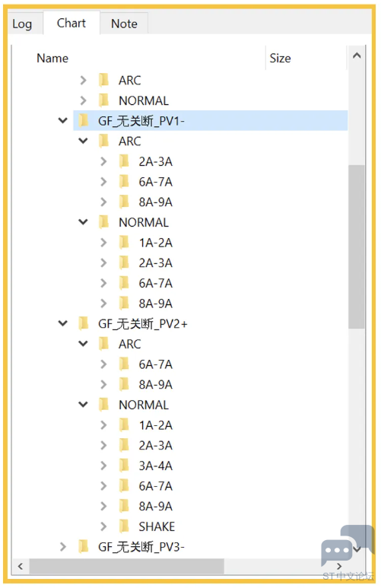Click the GF_无关断_PV3- folder icon
Image resolution: width=381 pixels, height=588 pixels.
coord(84,546)
